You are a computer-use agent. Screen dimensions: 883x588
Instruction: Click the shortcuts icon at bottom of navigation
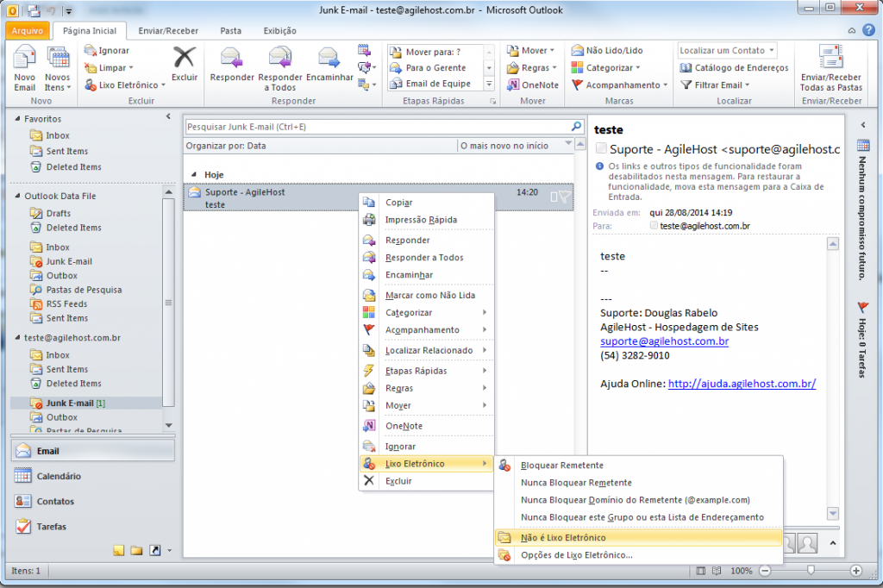pyautogui.click(x=155, y=550)
